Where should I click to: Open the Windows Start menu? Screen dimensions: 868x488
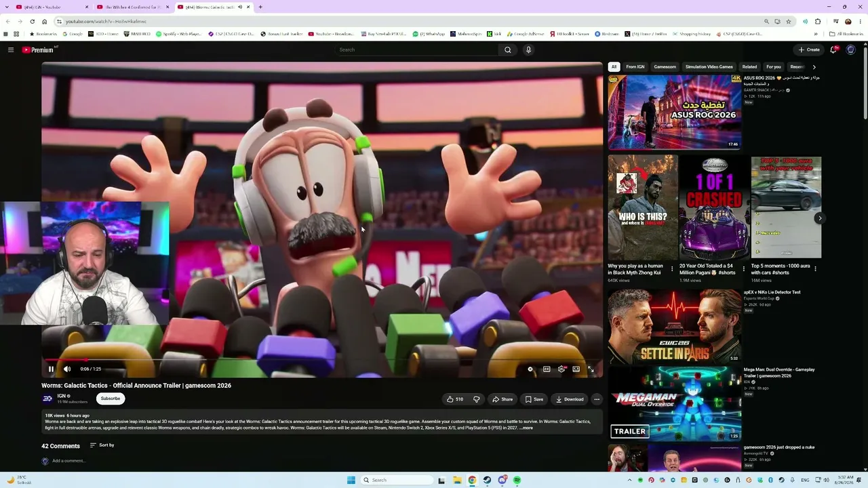(351, 480)
